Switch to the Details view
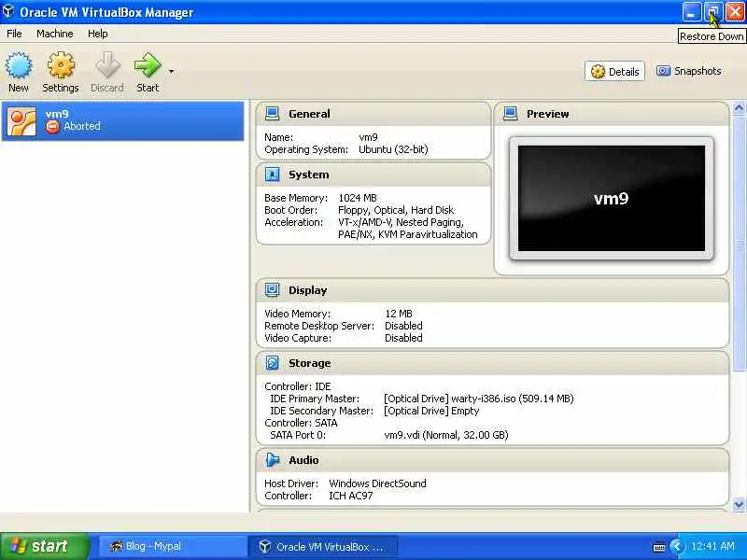This screenshot has width=747, height=560. click(x=614, y=72)
